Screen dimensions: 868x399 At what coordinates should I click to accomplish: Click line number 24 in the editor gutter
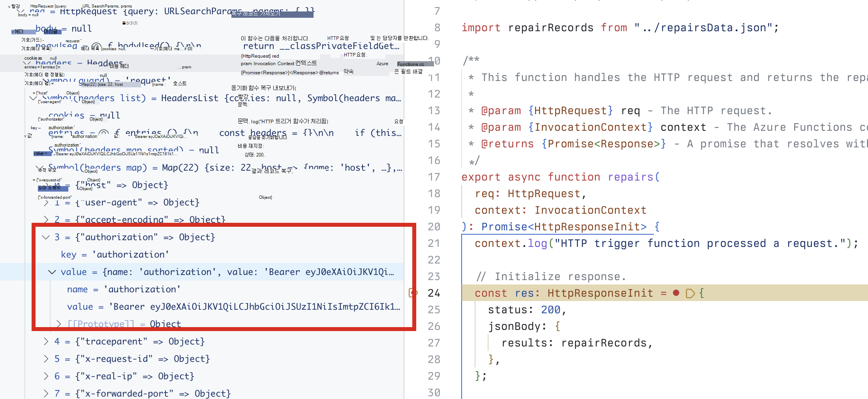pos(434,293)
